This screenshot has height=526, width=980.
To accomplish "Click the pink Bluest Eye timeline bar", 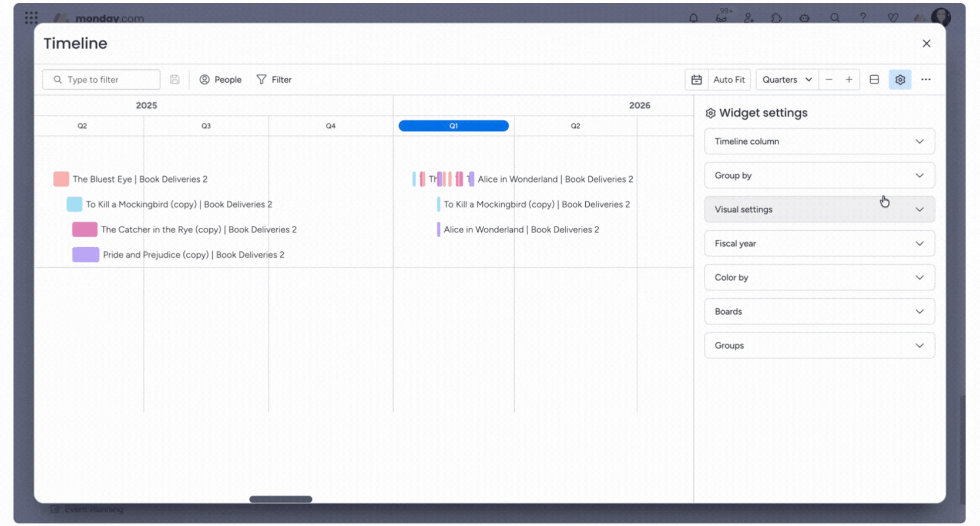I will [x=61, y=179].
